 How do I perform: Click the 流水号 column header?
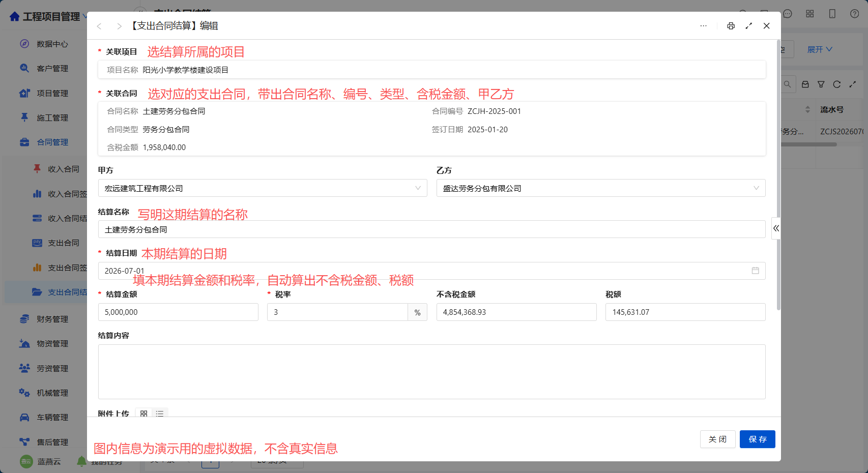click(x=832, y=109)
